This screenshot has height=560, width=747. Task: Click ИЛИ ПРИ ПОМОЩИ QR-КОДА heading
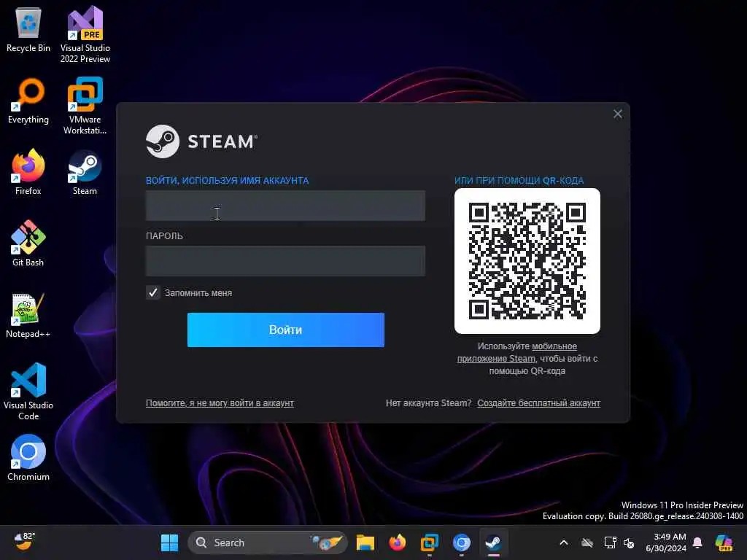519,181
